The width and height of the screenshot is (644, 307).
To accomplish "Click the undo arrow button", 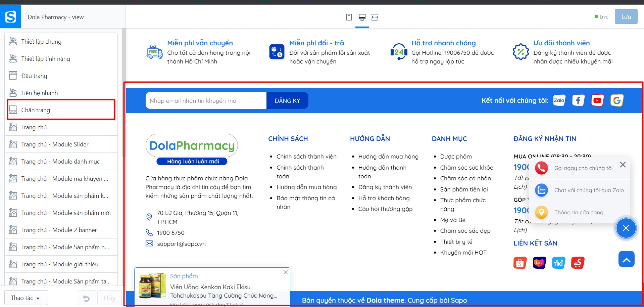I will coord(86,298).
